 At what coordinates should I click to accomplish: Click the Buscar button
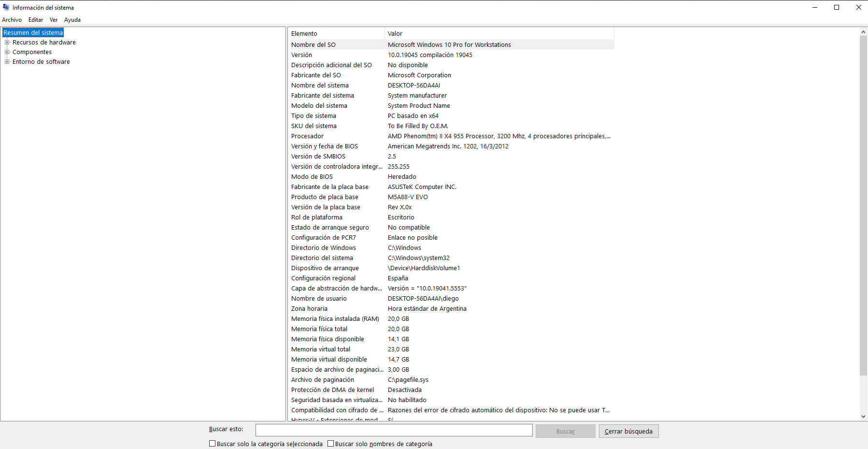(x=565, y=431)
